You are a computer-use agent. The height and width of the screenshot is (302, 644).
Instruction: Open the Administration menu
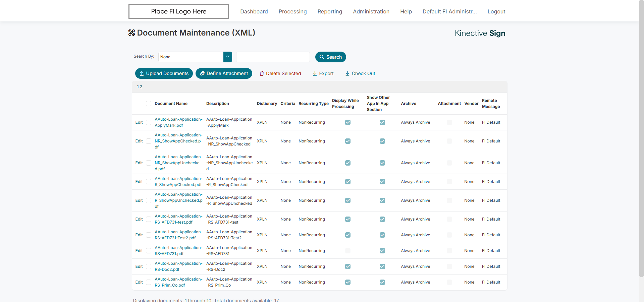point(371,11)
